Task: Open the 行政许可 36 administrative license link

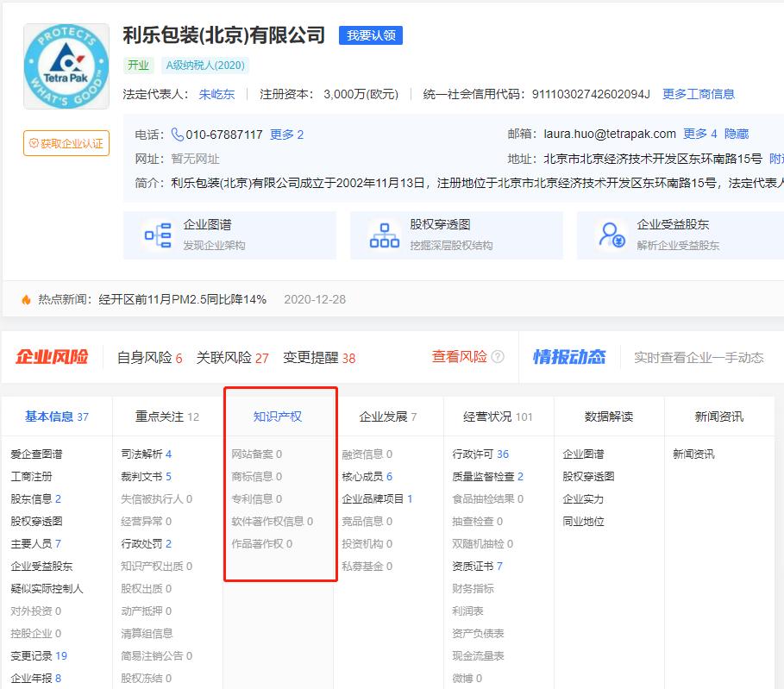Action: coord(481,453)
